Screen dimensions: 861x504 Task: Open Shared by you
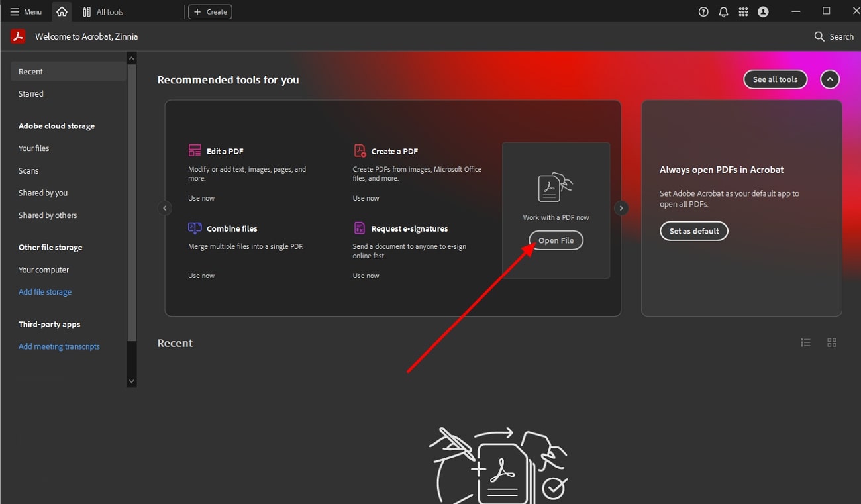click(43, 193)
